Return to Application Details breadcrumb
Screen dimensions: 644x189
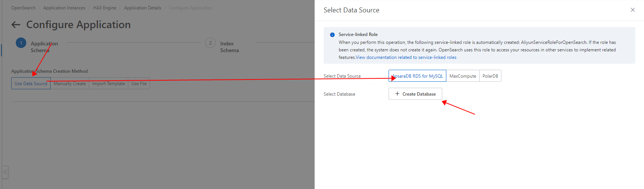[143, 8]
